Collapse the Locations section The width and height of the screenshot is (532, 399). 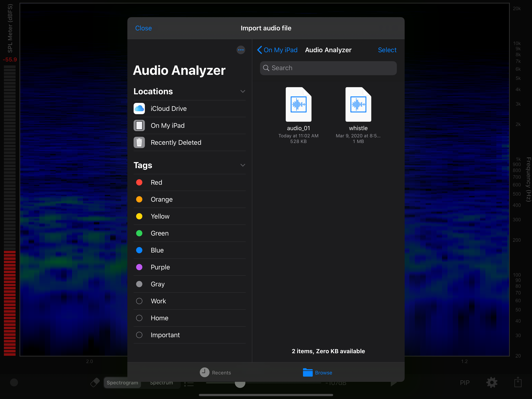pyautogui.click(x=243, y=91)
